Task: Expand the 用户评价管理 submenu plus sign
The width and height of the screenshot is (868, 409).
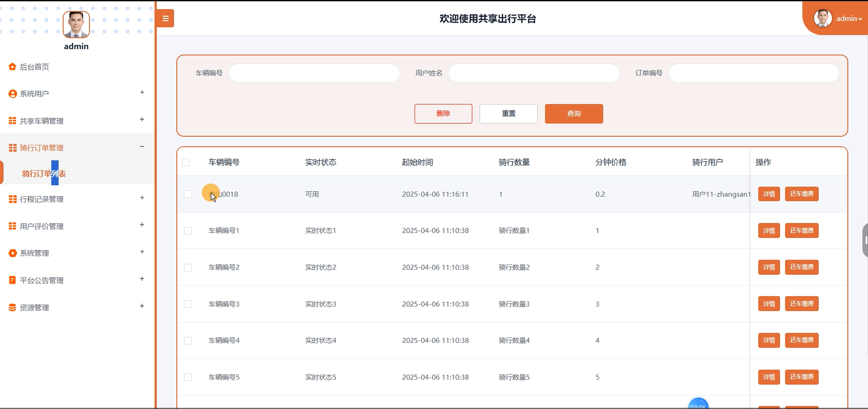Action: [x=142, y=225]
